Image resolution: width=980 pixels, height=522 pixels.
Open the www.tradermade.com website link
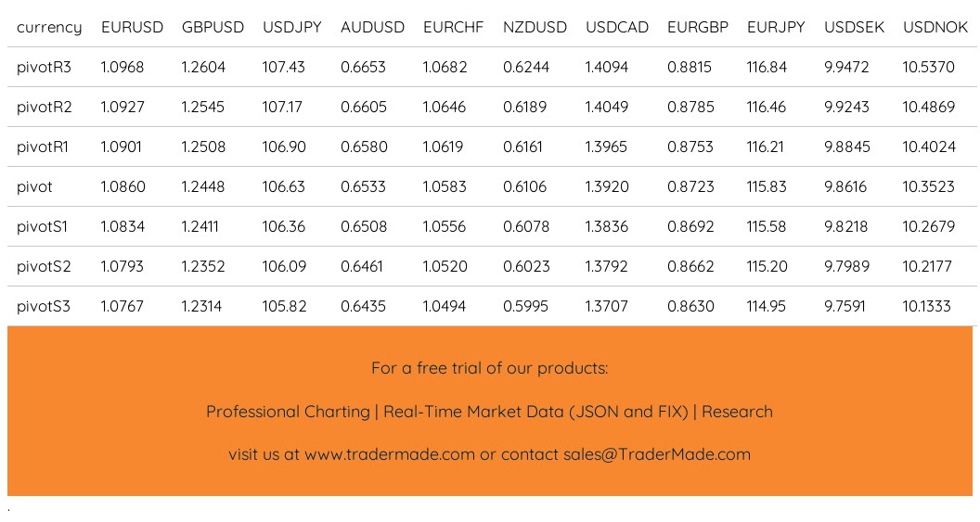point(389,455)
